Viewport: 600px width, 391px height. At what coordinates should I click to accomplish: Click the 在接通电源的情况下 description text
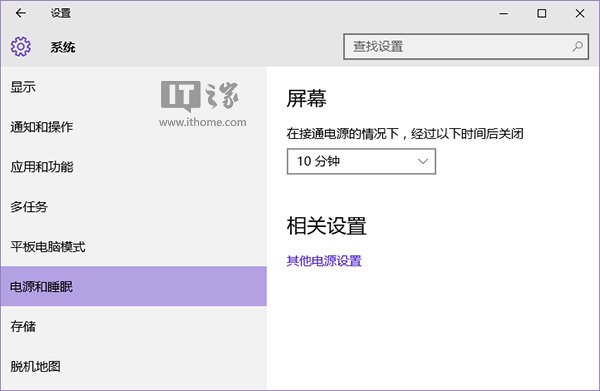pos(405,134)
